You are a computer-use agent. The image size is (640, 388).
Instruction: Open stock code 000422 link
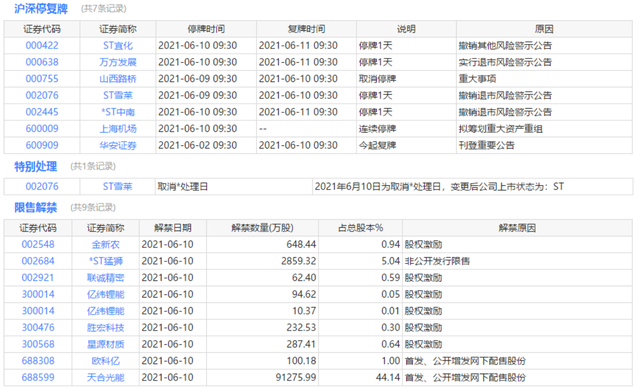point(42,45)
